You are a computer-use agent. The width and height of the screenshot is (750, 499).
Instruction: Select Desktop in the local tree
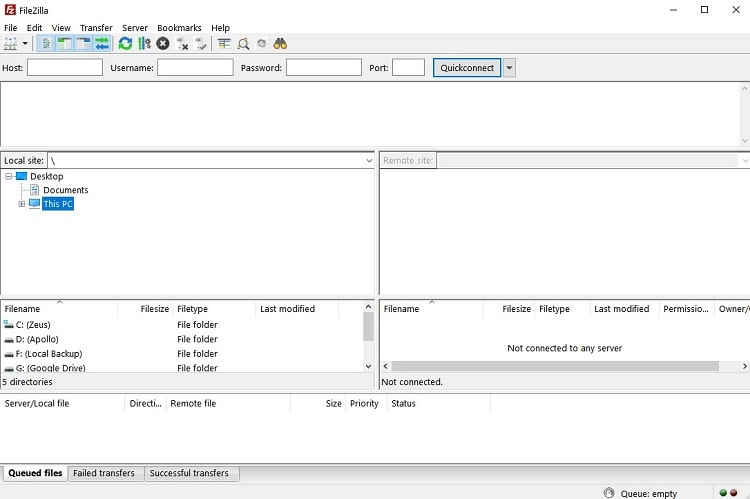47,176
